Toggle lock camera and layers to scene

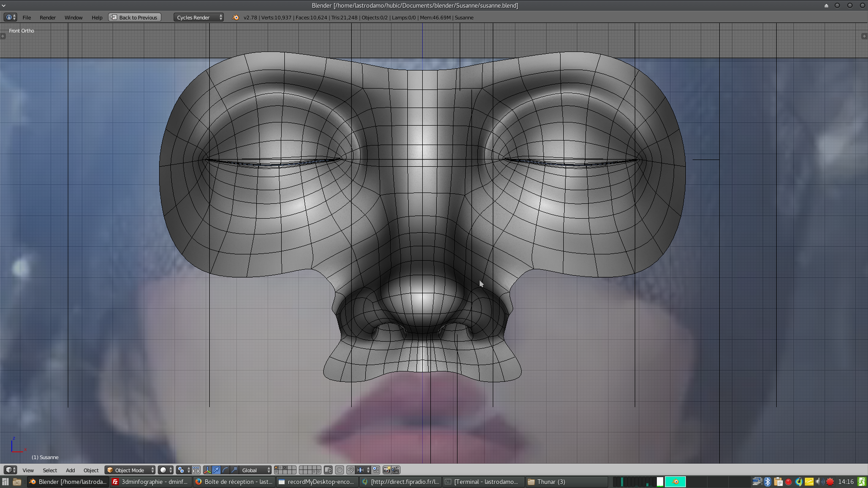(x=328, y=470)
